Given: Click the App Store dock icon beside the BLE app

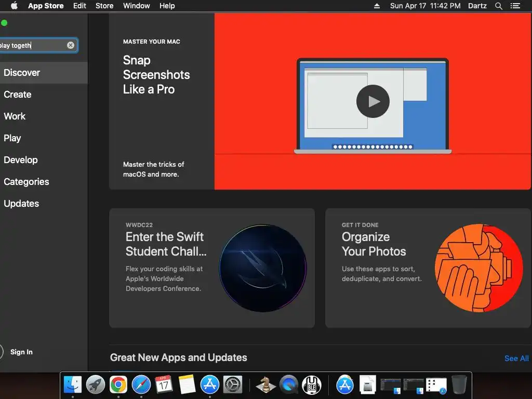Looking at the screenshot, I should pyautogui.click(x=345, y=385).
